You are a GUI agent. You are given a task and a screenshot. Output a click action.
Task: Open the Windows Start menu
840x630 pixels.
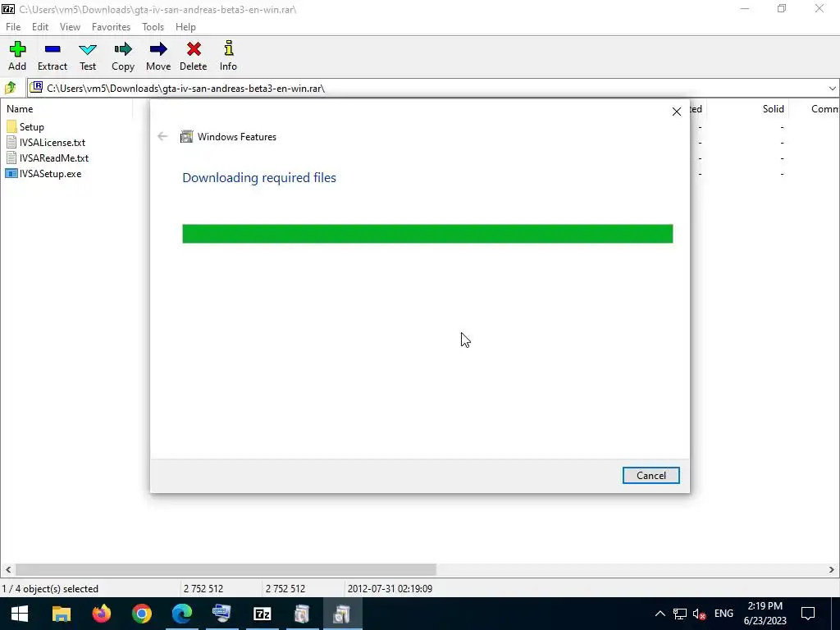point(20,614)
